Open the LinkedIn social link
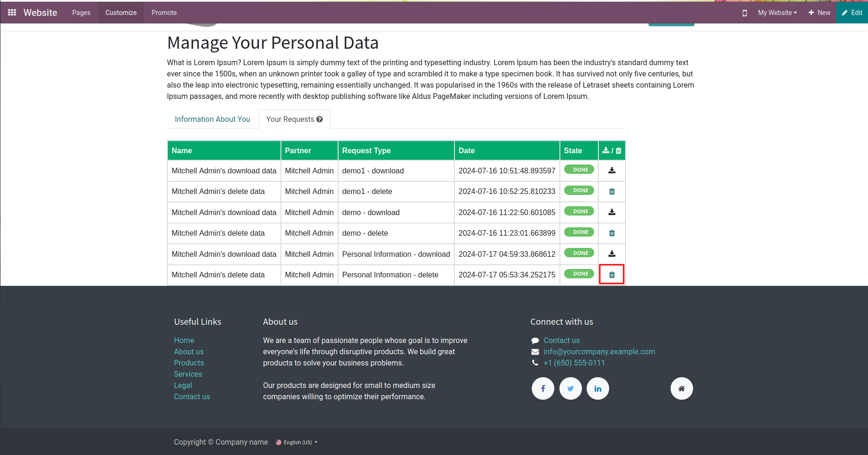Screen dimensions: 868x455 tap(598, 388)
